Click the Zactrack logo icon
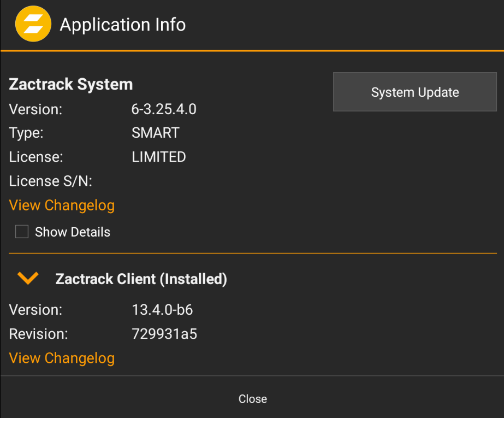Viewport: 504px width, 436px height. (33, 24)
